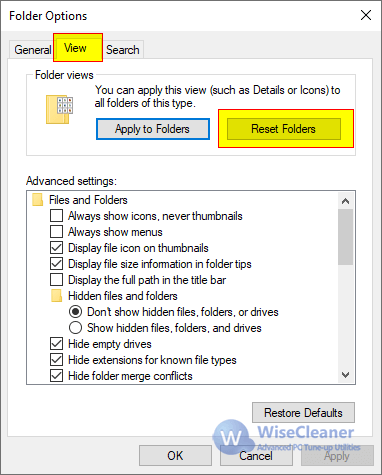Click the advanced settings scrollbar thumb

[x=346, y=237]
